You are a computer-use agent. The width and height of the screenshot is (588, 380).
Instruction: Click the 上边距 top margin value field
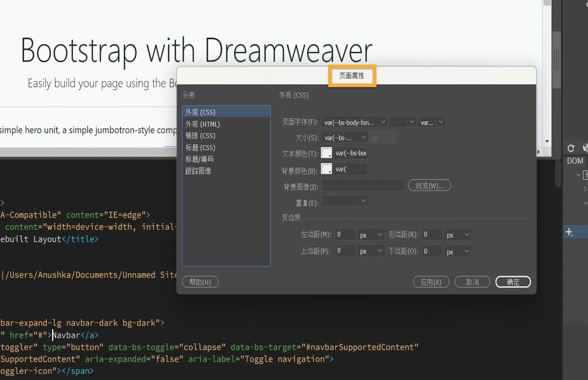pyautogui.click(x=345, y=251)
